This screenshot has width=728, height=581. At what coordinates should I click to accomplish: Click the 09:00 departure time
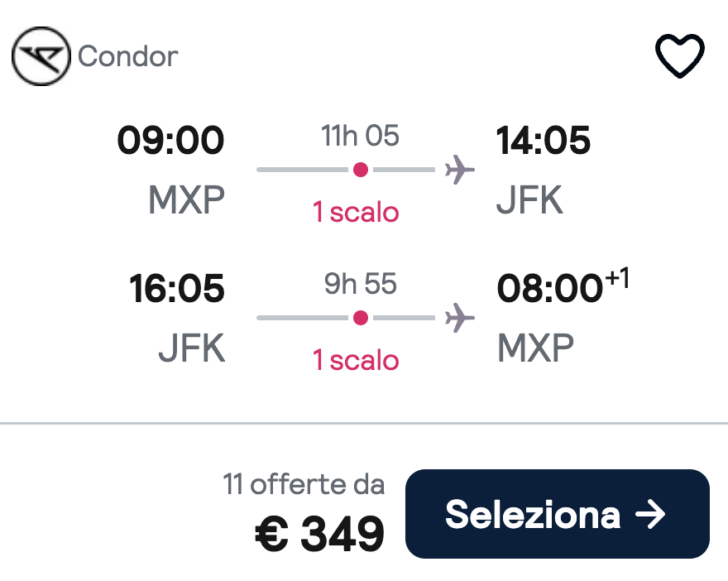pyautogui.click(x=171, y=140)
